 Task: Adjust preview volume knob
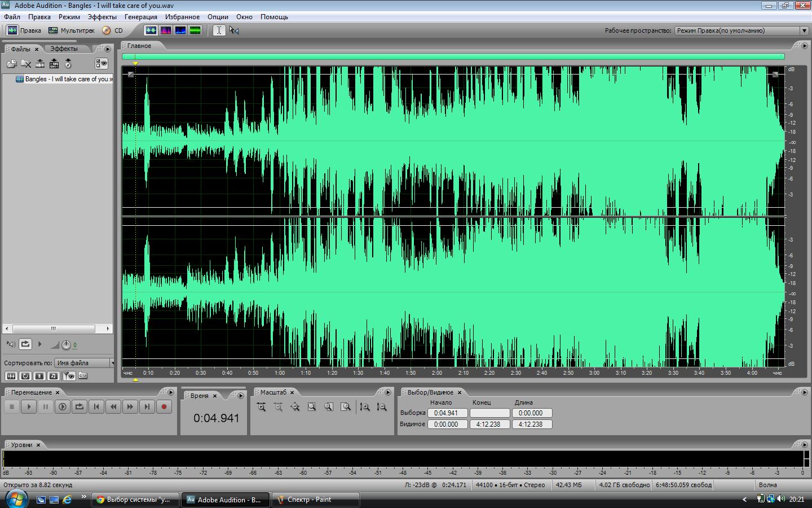click(66, 345)
